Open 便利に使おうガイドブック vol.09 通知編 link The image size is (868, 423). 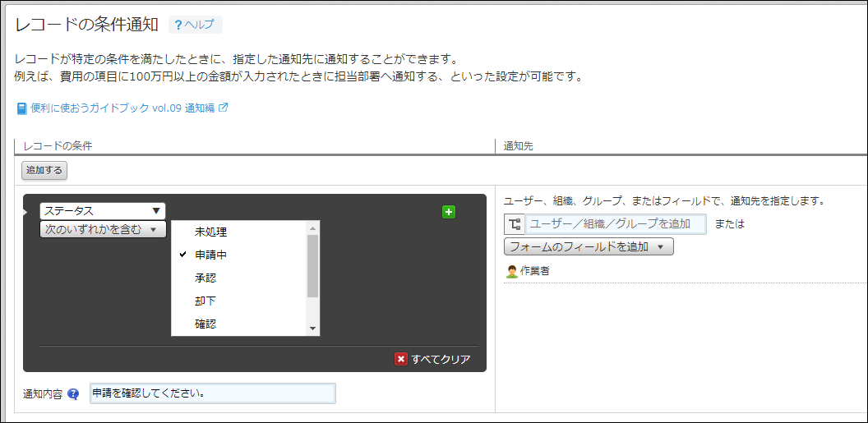(122, 108)
